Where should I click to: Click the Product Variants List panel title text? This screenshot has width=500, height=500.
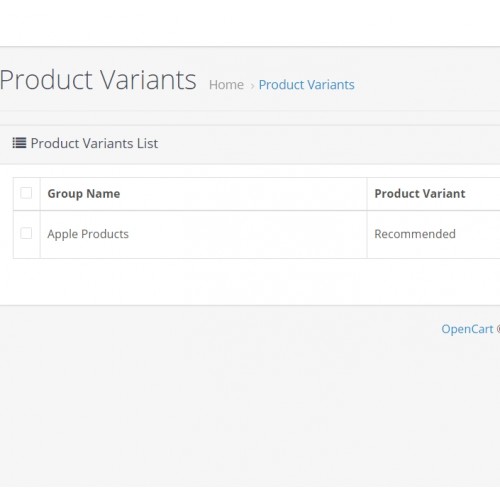pos(94,143)
